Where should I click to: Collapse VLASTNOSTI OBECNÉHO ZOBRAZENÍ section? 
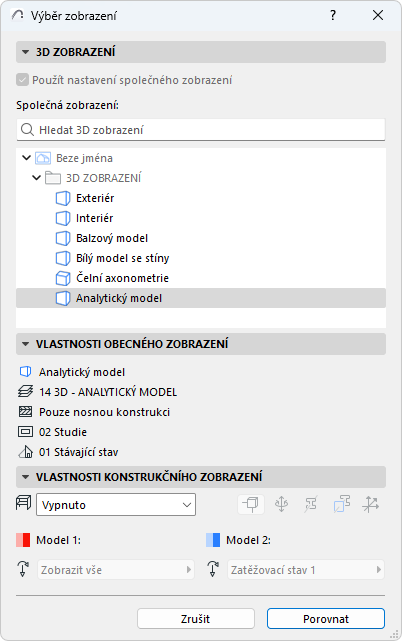pyautogui.click(x=200, y=344)
